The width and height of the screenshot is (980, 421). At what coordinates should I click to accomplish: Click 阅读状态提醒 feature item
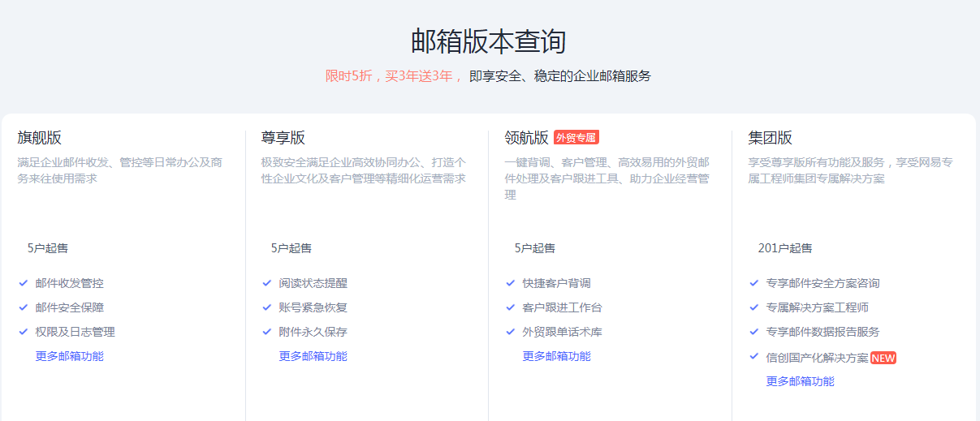point(313,283)
